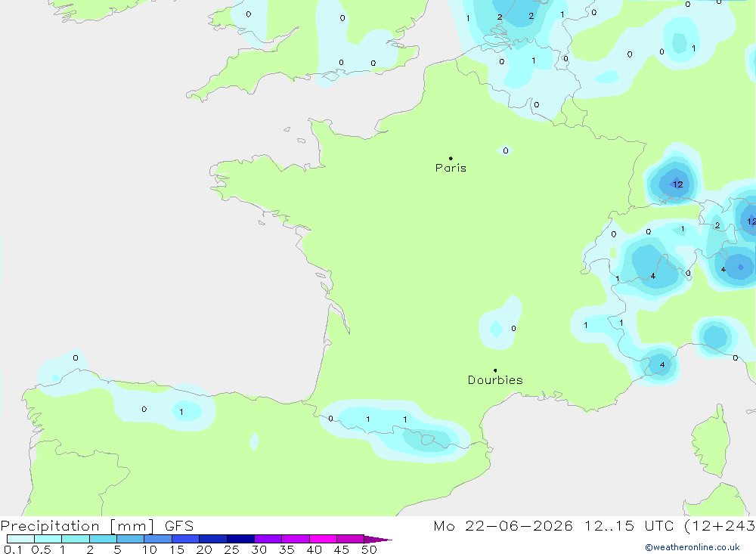756x554 pixels.
Task: Click the Dourbies location marker dot
Action: tap(495, 370)
